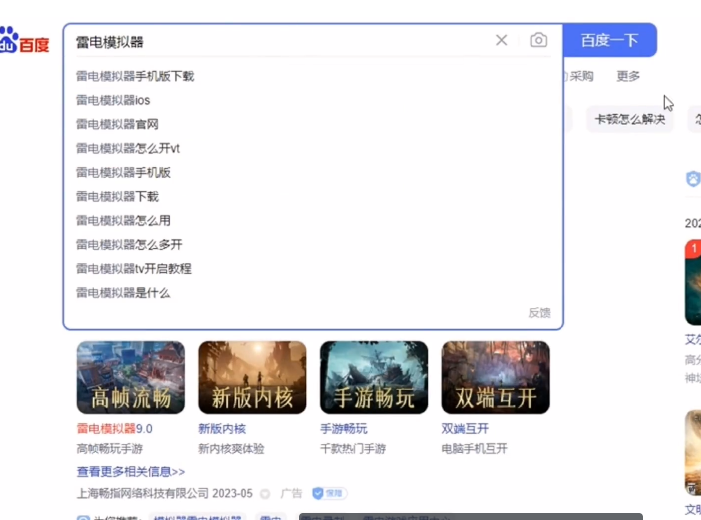Open the 高帧流畅 thumbnail image
Viewport: 701px width, 520px height.
click(x=131, y=377)
